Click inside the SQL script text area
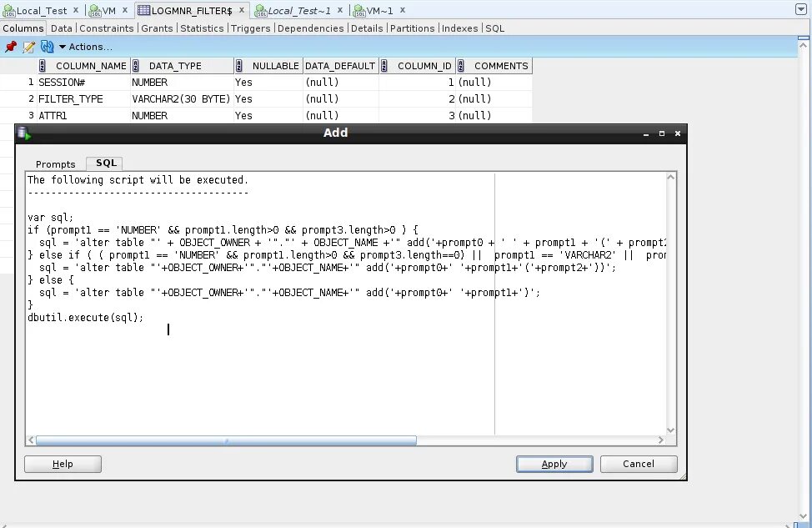This screenshot has width=812, height=528. click(x=346, y=304)
